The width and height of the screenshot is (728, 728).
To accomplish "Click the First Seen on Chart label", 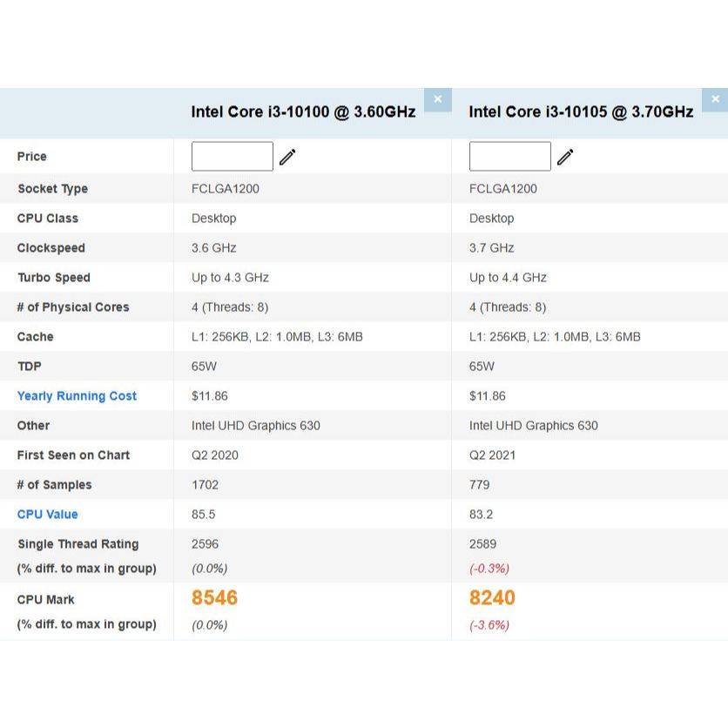I will (x=73, y=455).
